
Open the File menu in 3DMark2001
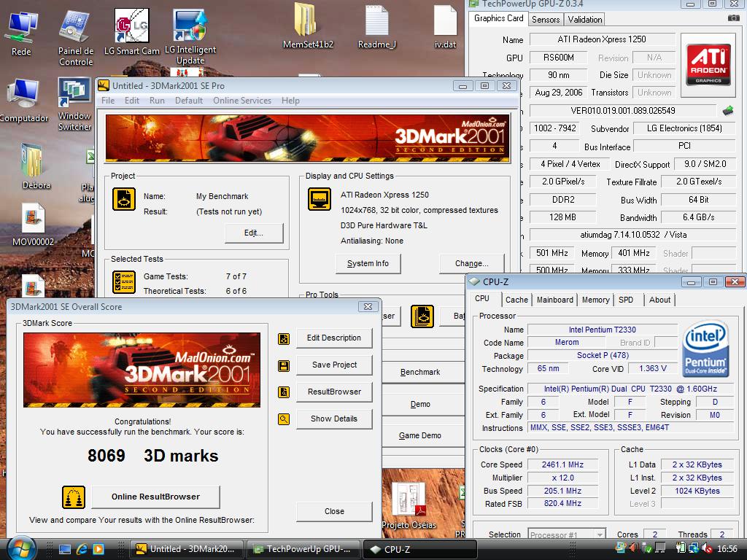coord(108,101)
